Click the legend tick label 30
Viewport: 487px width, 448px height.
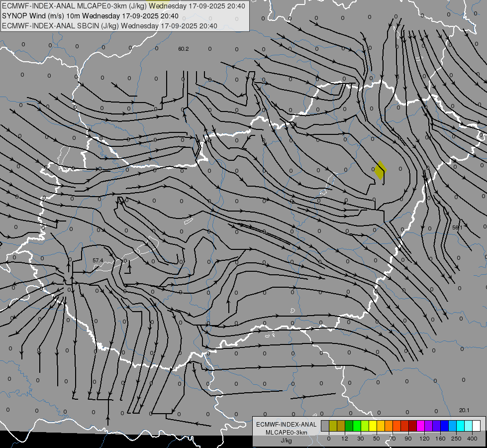click(x=361, y=439)
